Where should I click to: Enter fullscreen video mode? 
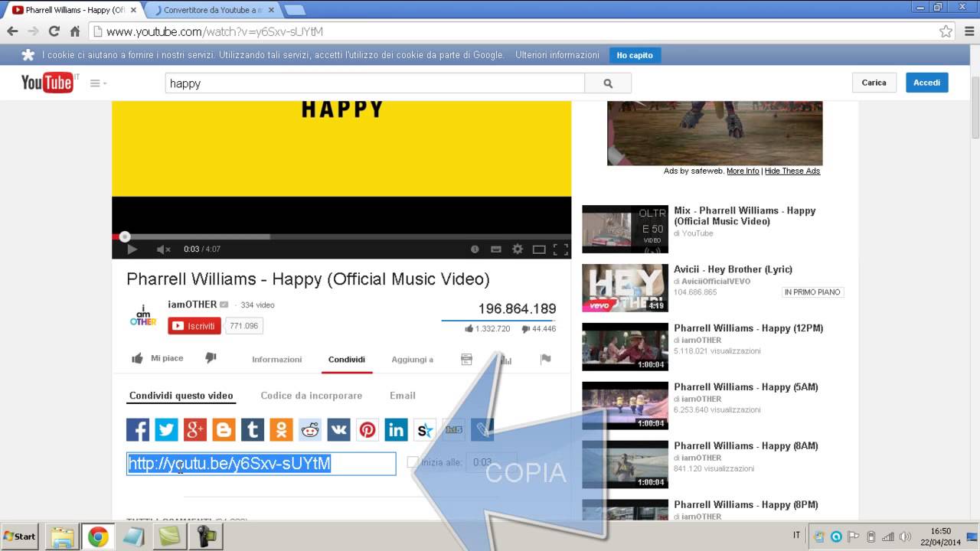[560, 249]
